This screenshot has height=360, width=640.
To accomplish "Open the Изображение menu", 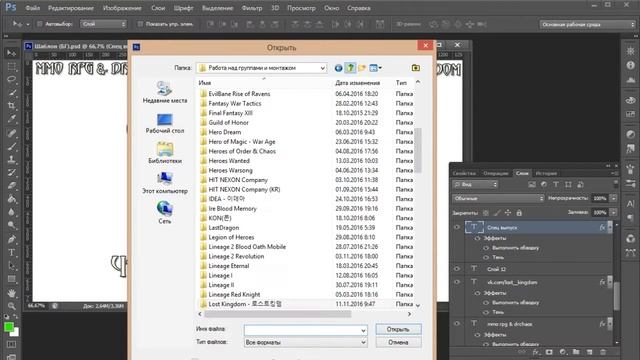I will [x=122, y=8].
